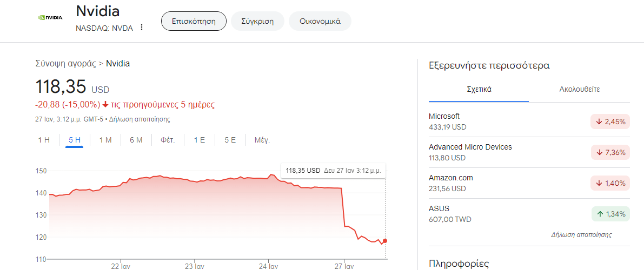Select the Φέτ. year-to-date range

[x=168, y=140]
